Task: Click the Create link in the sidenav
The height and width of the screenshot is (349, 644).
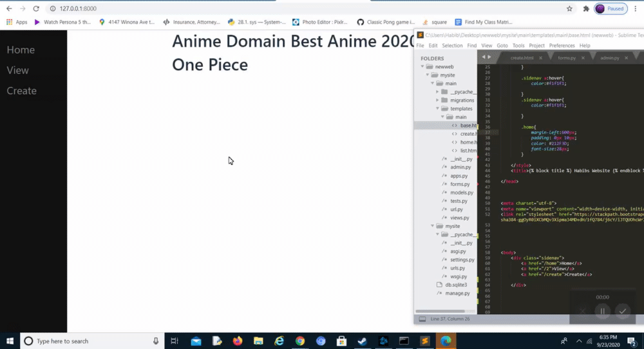Action: coord(21,91)
